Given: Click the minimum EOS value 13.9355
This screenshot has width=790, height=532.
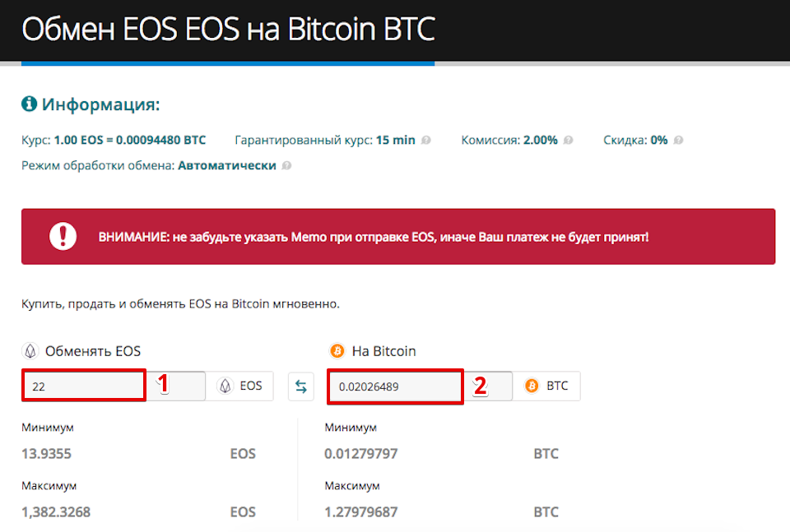Looking at the screenshot, I should pos(46,454).
